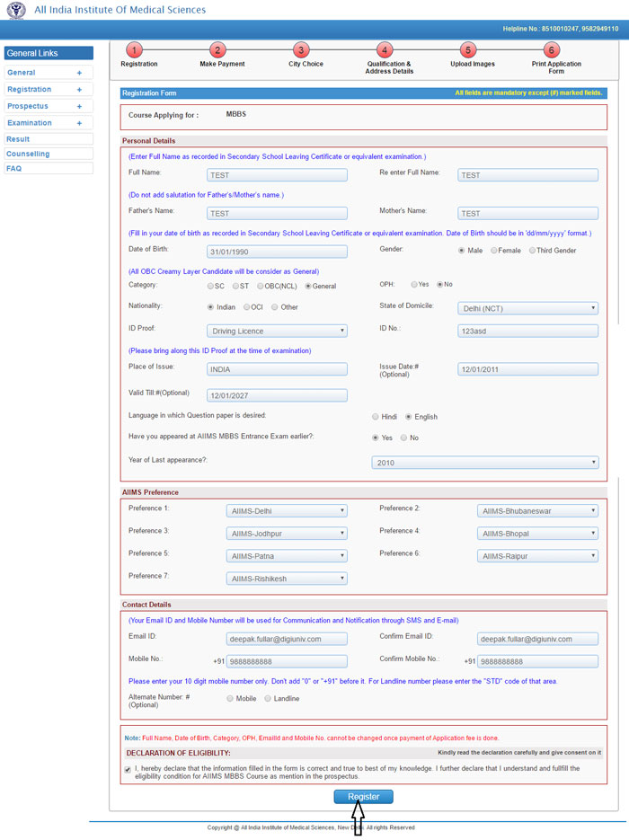Select Indian nationality radio button
This screenshot has width=629, height=840.
click(x=210, y=307)
